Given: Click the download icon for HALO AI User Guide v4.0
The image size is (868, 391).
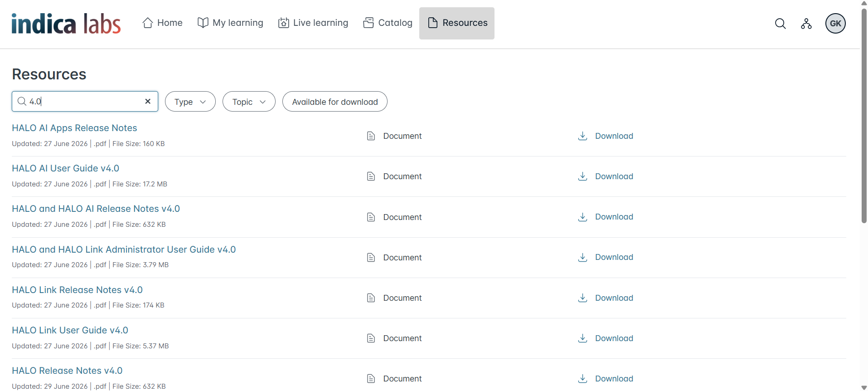Looking at the screenshot, I should (x=583, y=176).
